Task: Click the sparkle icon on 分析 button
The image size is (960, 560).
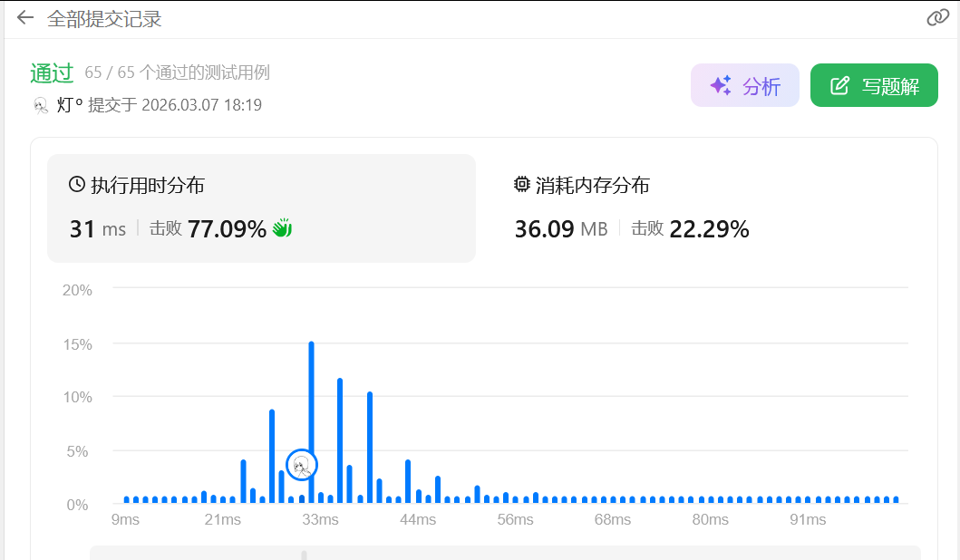Action: coord(721,86)
